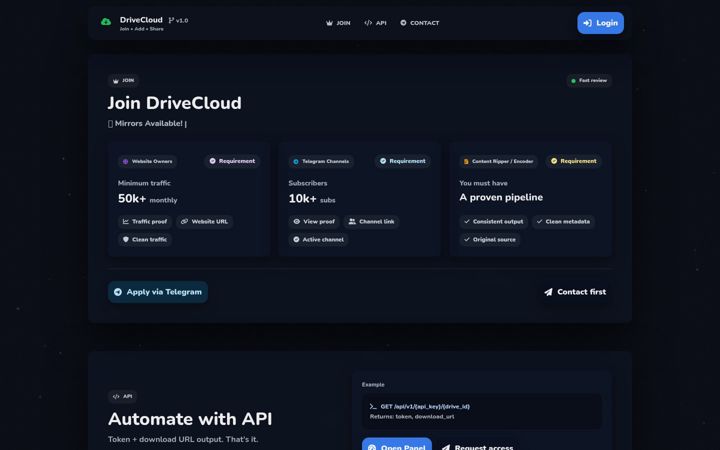Click the Automate with API heading
Screen dimensions: 720x450
[x=190, y=419]
